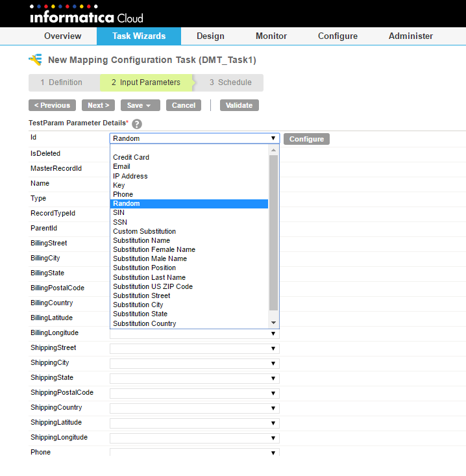Go to the Monitor tab
Viewport: 466px width, 476px height.
[x=271, y=36]
